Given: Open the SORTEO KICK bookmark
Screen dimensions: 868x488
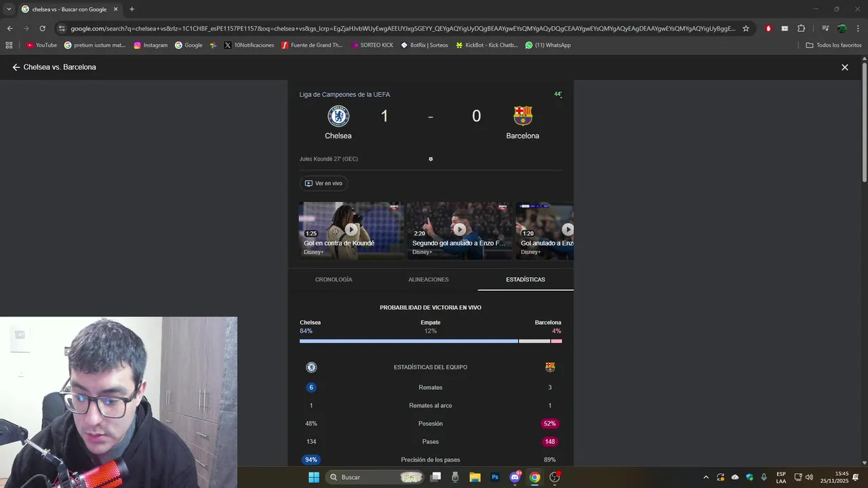Looking at the screenshot, I should tap(372, 45).
